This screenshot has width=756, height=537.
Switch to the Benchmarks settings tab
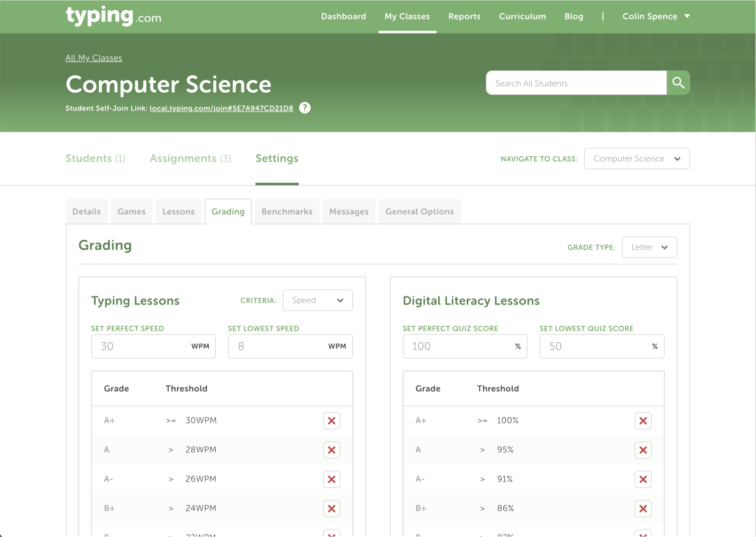(287, 211)
